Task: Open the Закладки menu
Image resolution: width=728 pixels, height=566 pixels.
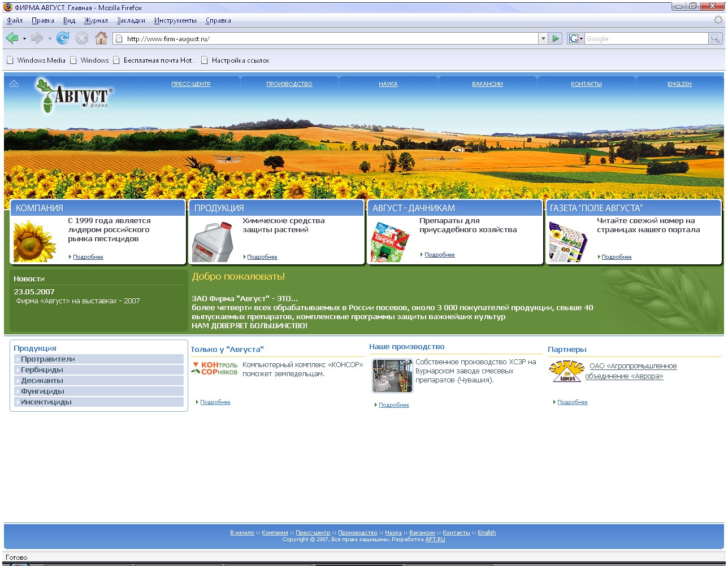Action: (131, 20)
